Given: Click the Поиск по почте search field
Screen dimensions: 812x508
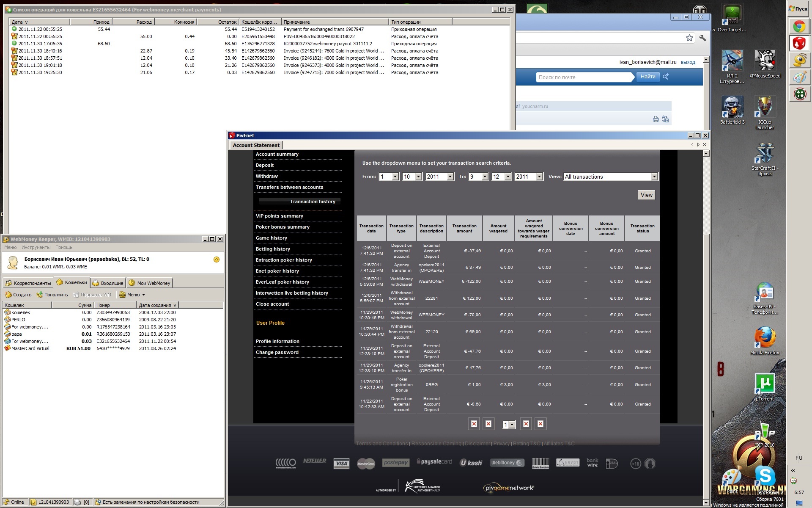Looking at the screenshot, I should point(584,77).
